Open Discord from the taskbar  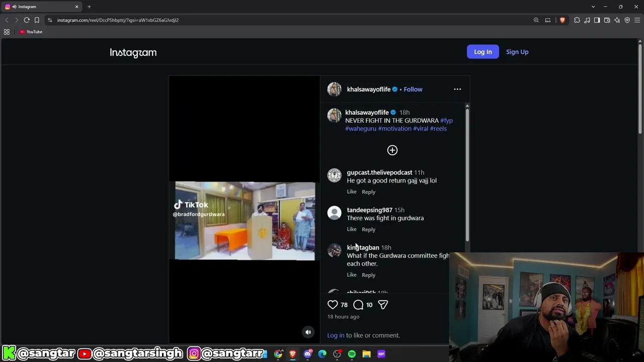click(308, 354)
